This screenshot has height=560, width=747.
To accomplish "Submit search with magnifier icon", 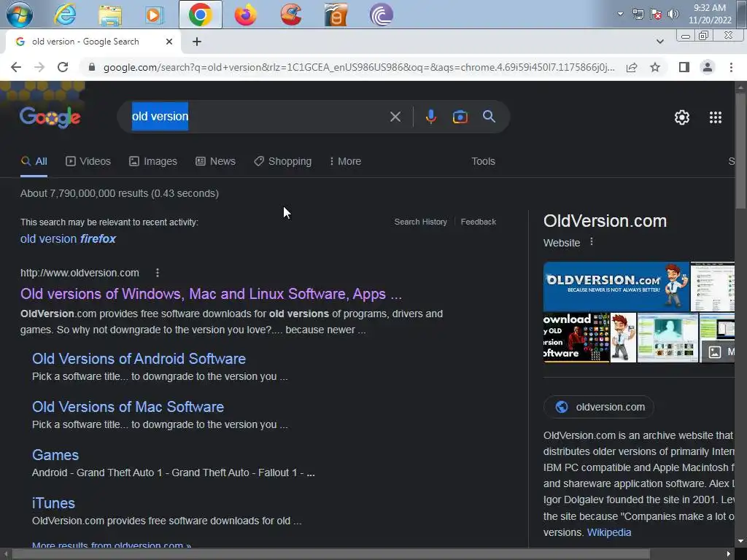I will pos(489,117).
